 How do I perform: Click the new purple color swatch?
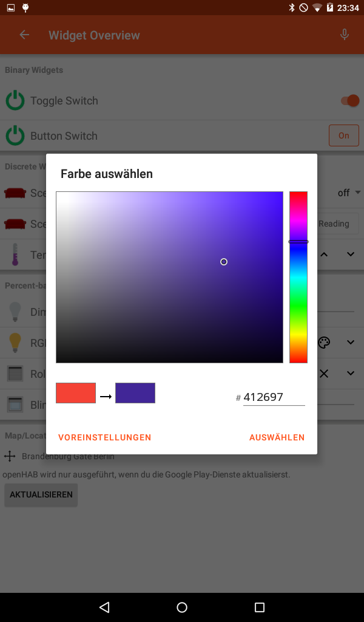click(x=135, y=393)
